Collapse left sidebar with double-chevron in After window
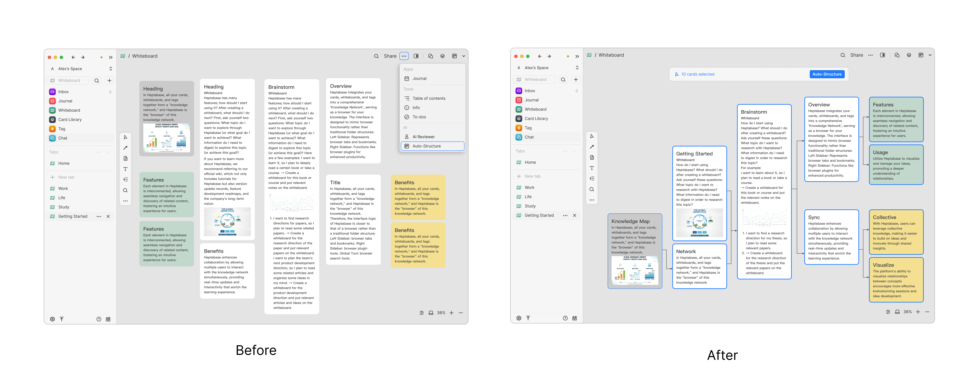This screenshot has height=390, width=980. click(577, 56)
